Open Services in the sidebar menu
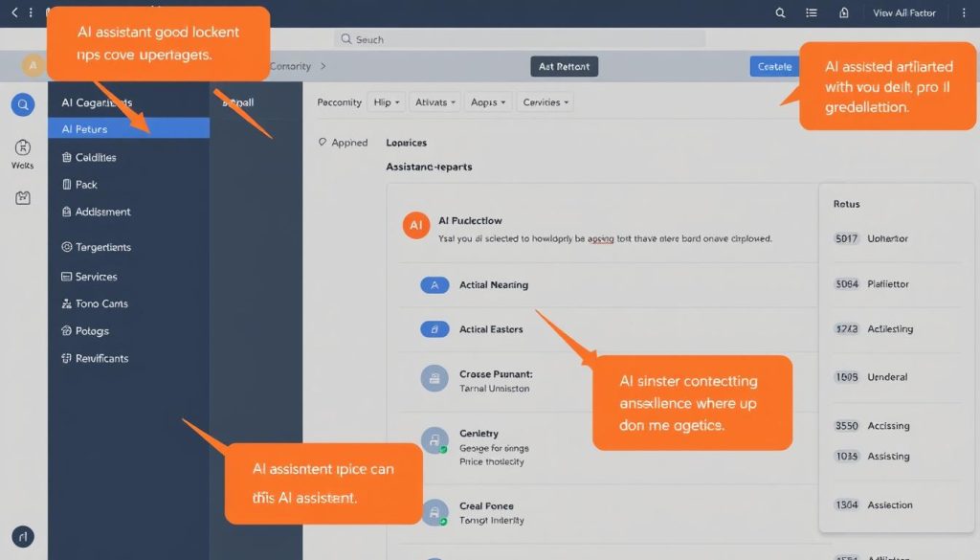Image resolution: width=980 pixels, height=560 pixels. (95, 277)
